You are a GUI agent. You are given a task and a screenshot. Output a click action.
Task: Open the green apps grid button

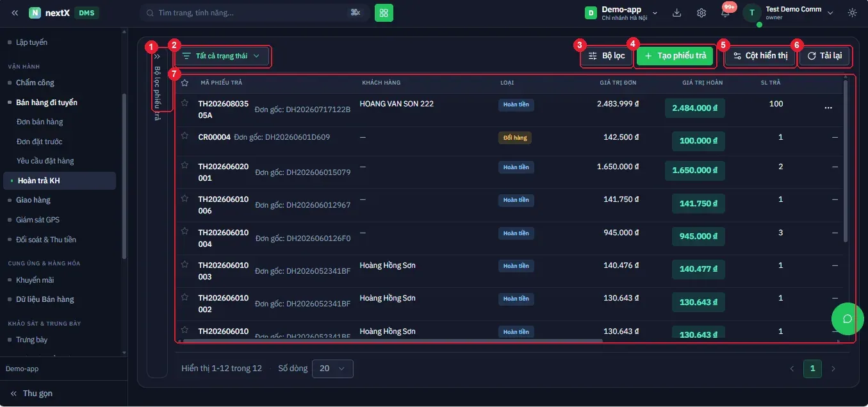[x=384, y=13]
